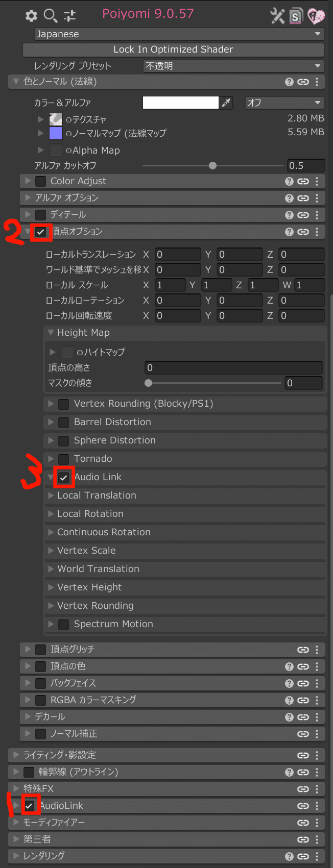Open the presets sliders icon
Viewport: 333px width, 868px height.
69,16
